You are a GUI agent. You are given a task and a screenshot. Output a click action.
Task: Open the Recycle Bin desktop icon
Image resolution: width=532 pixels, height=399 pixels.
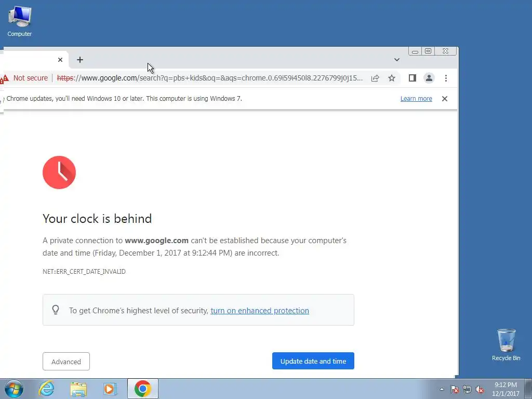pyautogui.click(x=506, y=344)
